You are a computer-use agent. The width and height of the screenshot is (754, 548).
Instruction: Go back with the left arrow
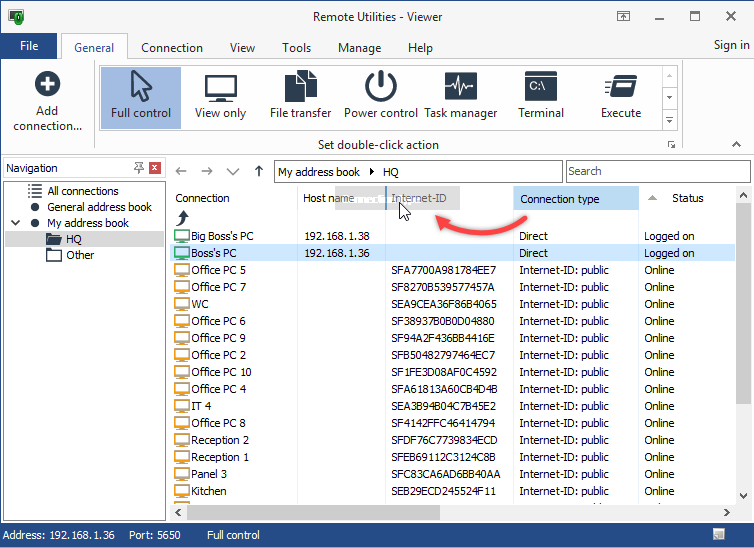click(x=181, y=171)
